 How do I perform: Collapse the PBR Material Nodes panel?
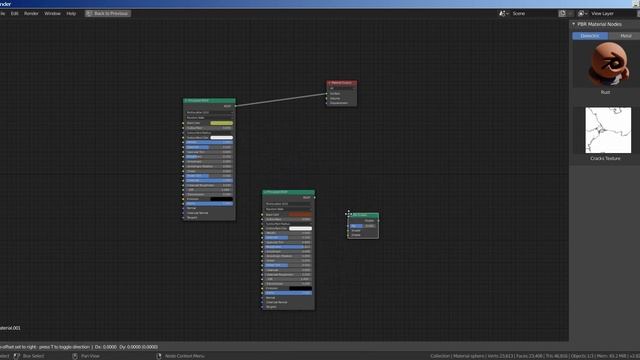pos(573,24)
